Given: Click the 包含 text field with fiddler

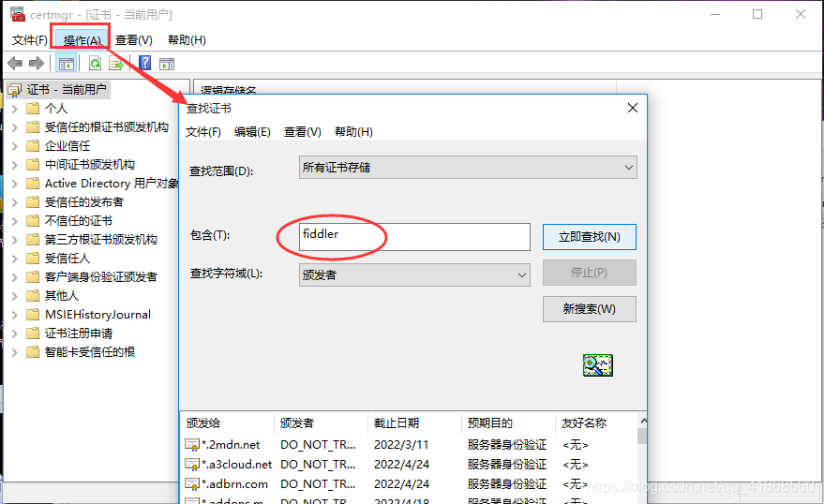Looking at the screenshot, I should [414, 237].
